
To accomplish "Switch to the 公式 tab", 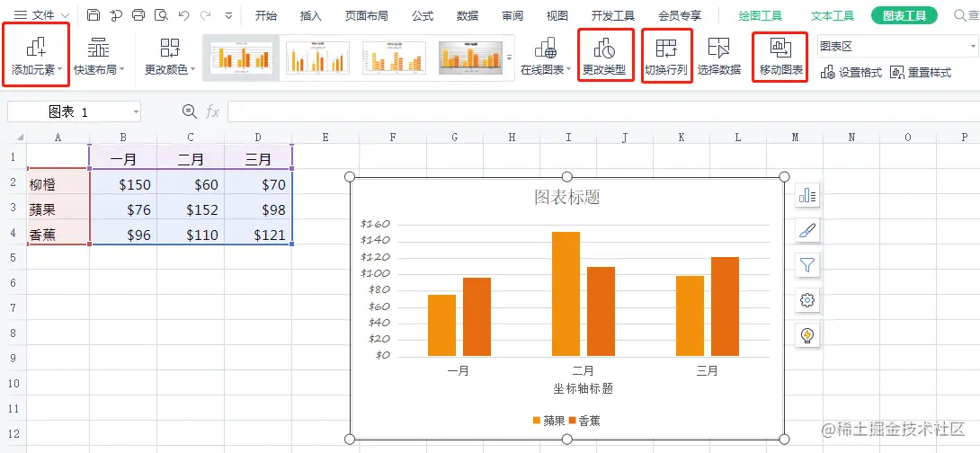I will pos(423,16).
